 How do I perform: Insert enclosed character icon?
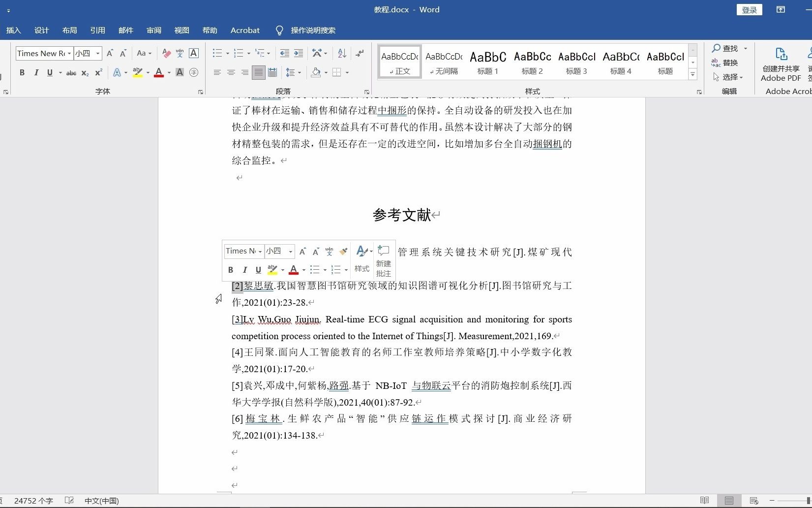pos(194,72)
